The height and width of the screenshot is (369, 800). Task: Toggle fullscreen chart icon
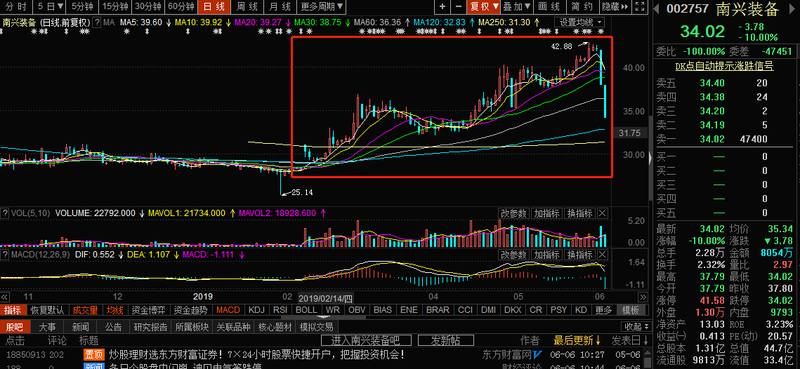pos(638,7)
